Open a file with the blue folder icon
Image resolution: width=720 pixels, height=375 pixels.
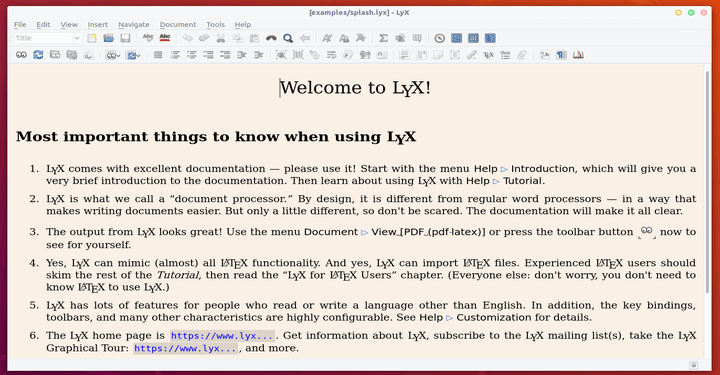108,38
